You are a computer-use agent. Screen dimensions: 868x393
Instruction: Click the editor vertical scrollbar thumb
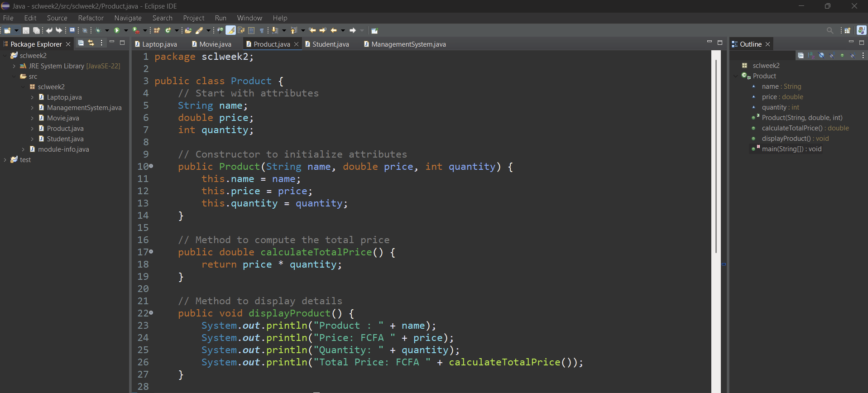point(716,156)
